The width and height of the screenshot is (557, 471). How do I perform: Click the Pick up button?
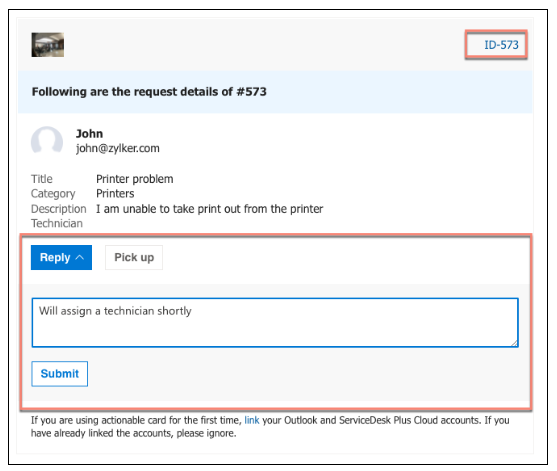coord(134,257)
